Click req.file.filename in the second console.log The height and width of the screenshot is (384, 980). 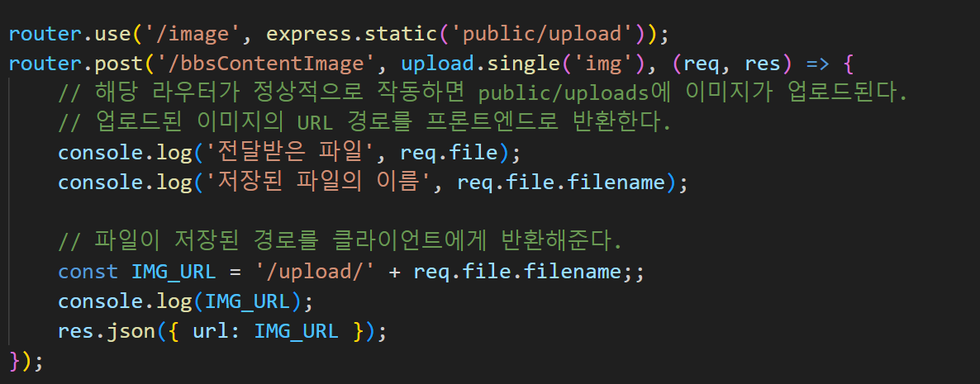pyautogui.click(x=560, y=183)
